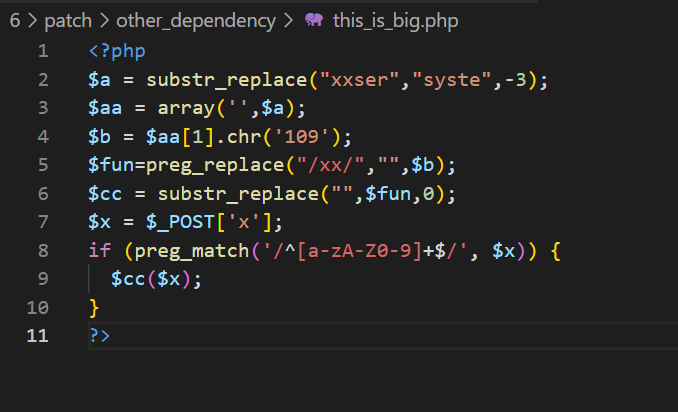Image resolution: width=678 pixels, height=412 pixels.
Task: Click line number 3 in gutter
Action: [x=43, y=108]
